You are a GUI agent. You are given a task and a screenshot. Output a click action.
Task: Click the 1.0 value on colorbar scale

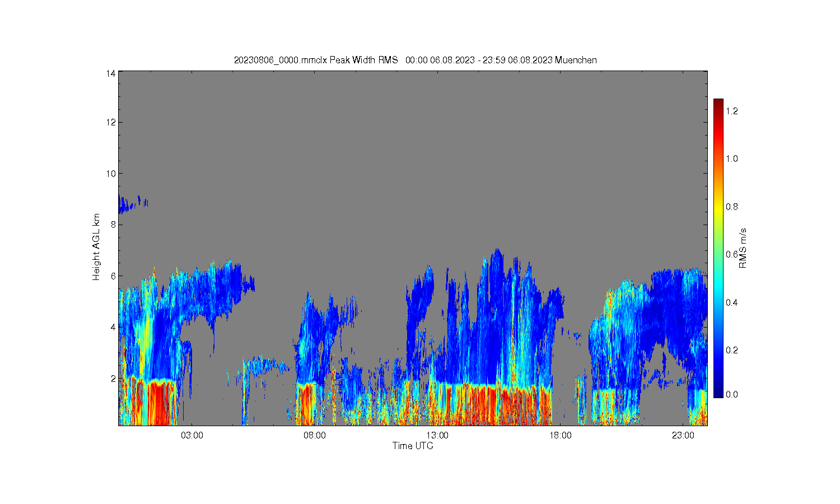731,158
